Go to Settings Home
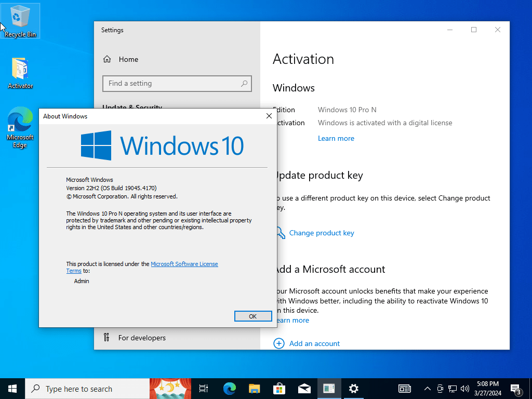Screen dimensions: 532x399 (121, 59)
